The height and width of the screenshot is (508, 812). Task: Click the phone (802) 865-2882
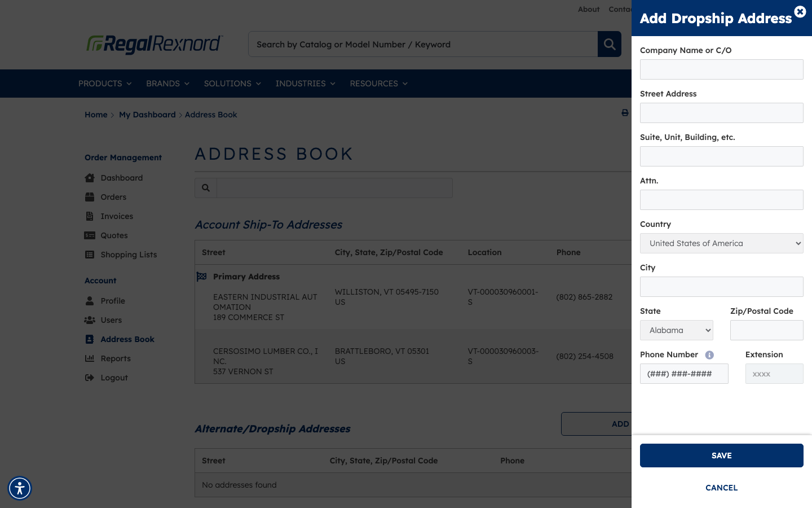tap(584, 297)
